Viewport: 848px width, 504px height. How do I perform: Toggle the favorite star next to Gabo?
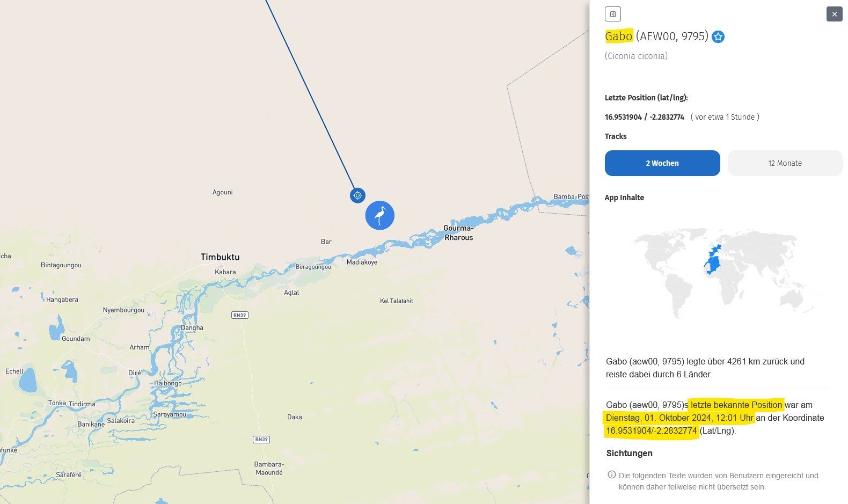click(x=718, y=37)
